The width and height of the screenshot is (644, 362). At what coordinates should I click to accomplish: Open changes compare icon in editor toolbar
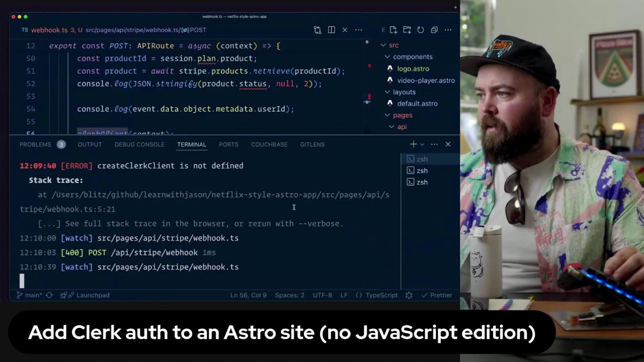pyautogui.click(x=317, y=30)
